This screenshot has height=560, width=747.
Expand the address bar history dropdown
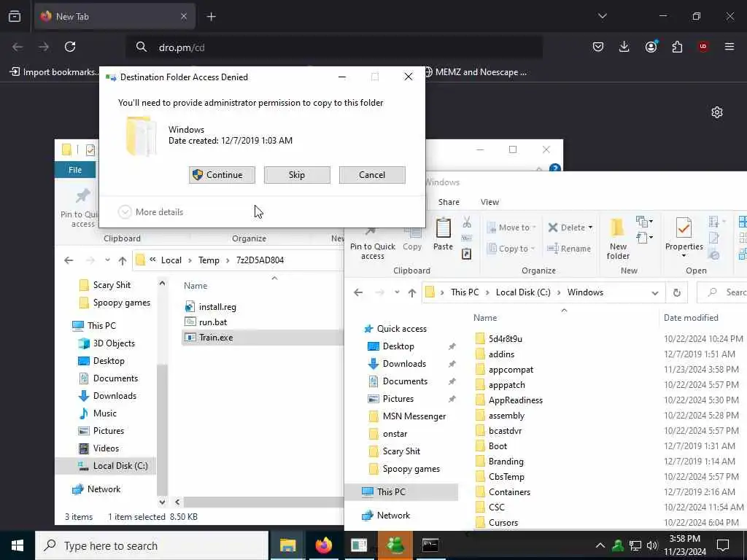point(655,293)
